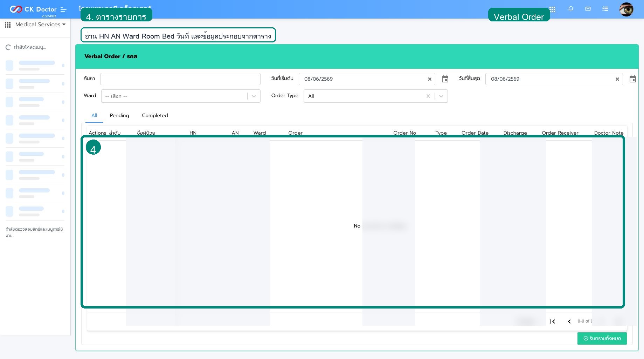Open the Ward select dropdown
The height and width of the screenshot is (359, 644).
coord(181,96)
